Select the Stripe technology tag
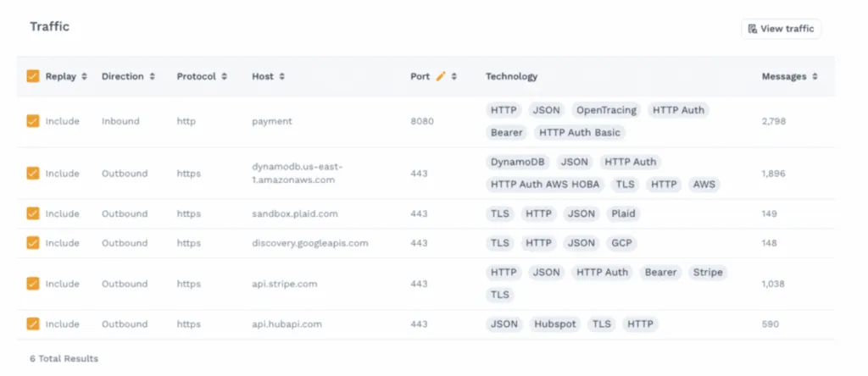 pyautogui.click(x=707, y=272)
